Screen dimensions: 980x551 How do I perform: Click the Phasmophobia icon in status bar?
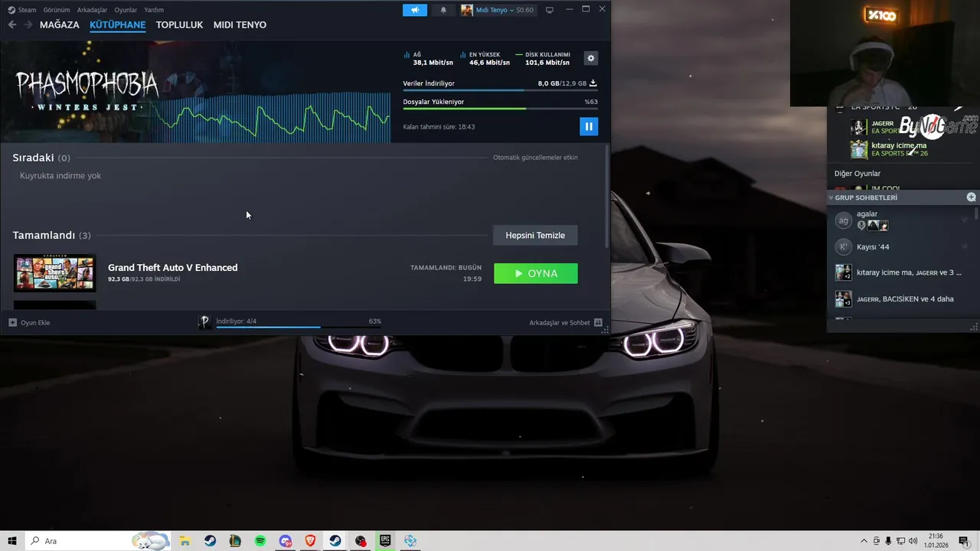click(x=204, y=322)
